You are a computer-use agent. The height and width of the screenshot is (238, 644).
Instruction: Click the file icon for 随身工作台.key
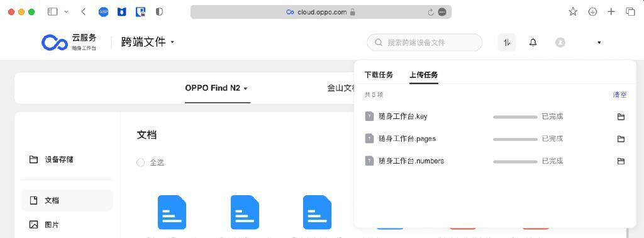369,116
